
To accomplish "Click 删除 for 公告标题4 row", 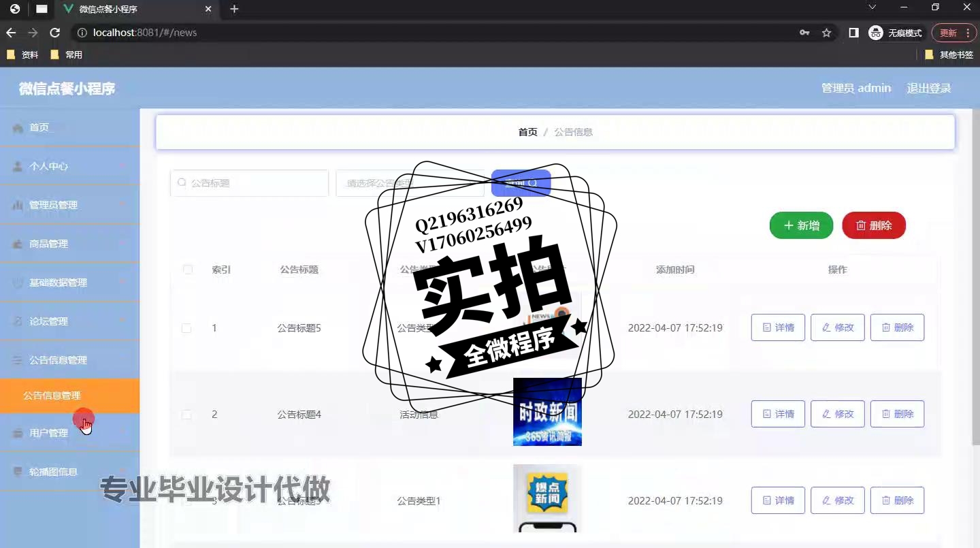I will (x=898, y=414).
